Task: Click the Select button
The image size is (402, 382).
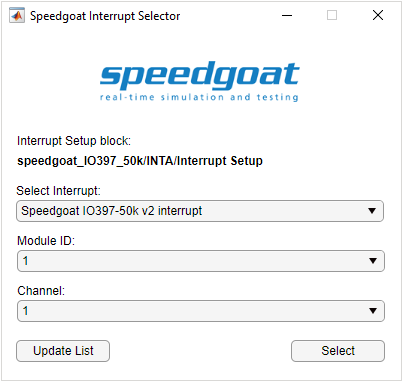Action: click(338, 351)
